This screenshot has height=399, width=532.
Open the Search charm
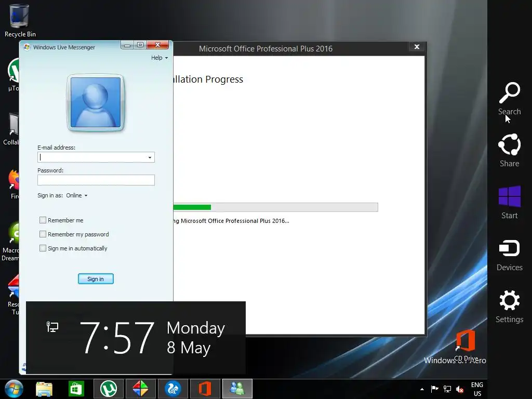[x=509, y=98]
